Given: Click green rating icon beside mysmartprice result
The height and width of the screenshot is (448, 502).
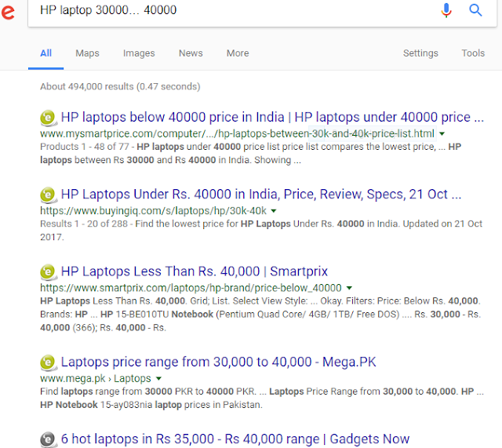Looking at the screenshot, I should tap(48, 118).
